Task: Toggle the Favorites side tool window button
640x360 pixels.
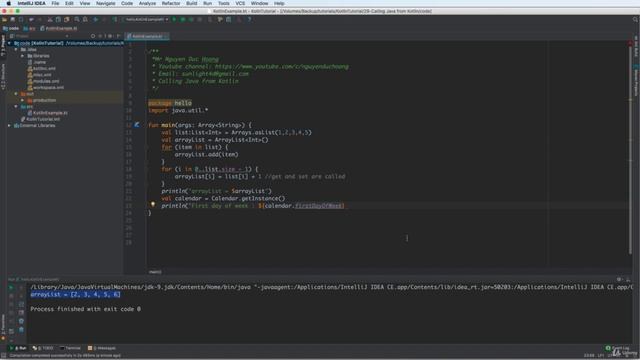Action: point(3,327)
